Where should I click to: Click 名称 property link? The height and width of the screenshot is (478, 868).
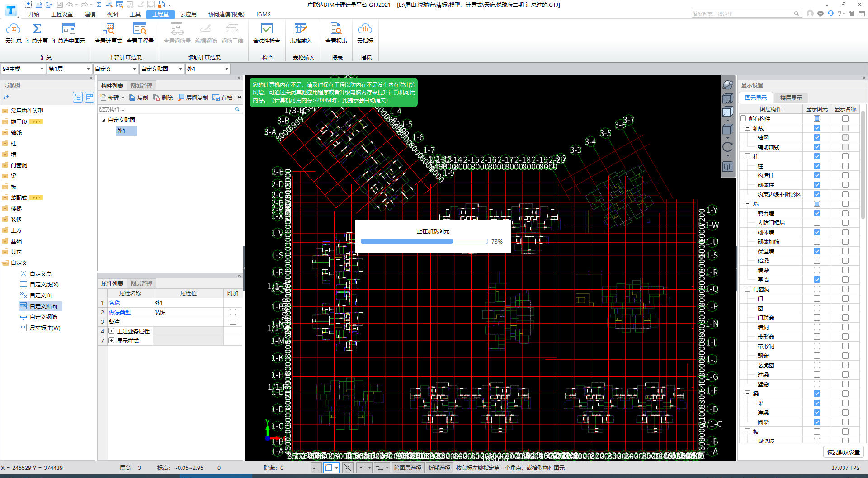click(114, 303)
